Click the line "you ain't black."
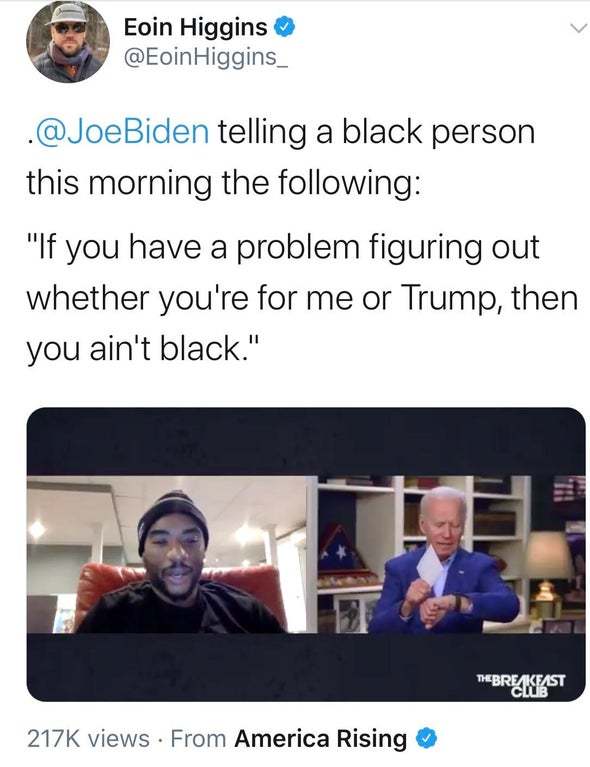This screenshot has height=767, width=590. (x=141, y=348)
